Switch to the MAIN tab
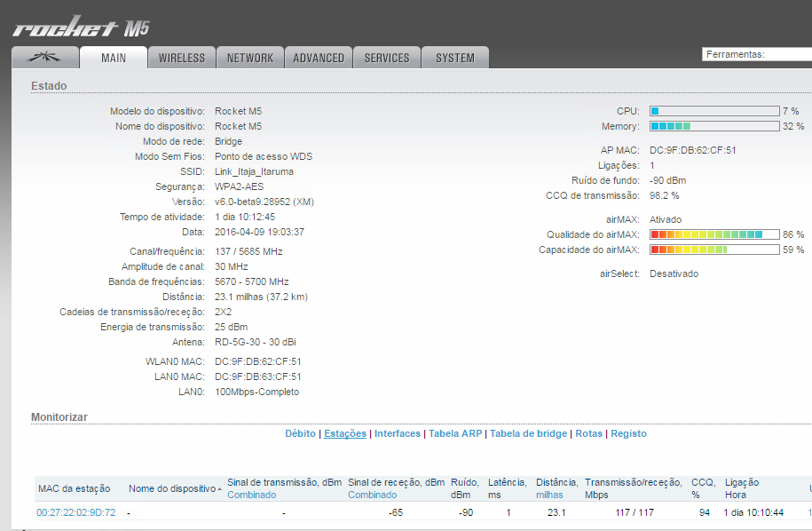The width and height of the screenshot is (812, 531). click(x=114, y=58)
